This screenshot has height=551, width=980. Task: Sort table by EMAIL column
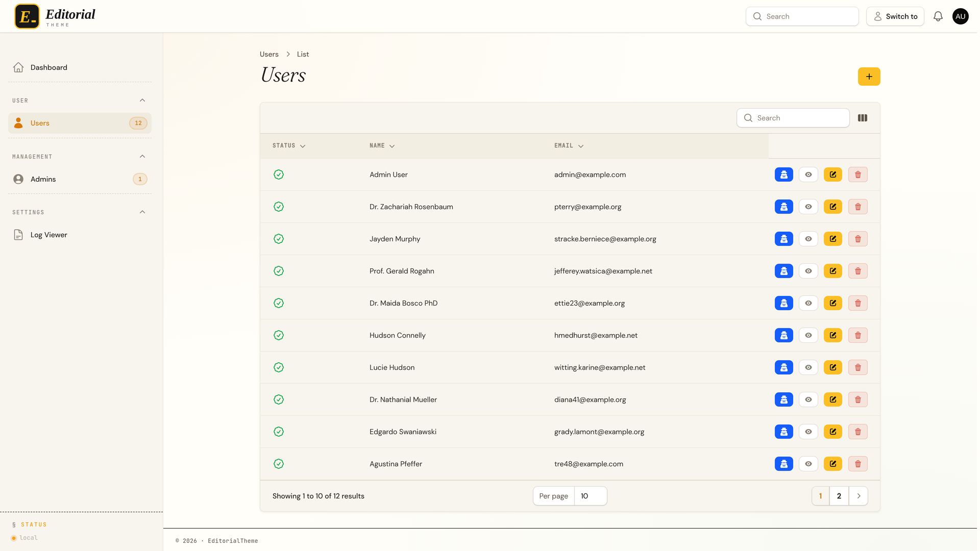(569, 146)
